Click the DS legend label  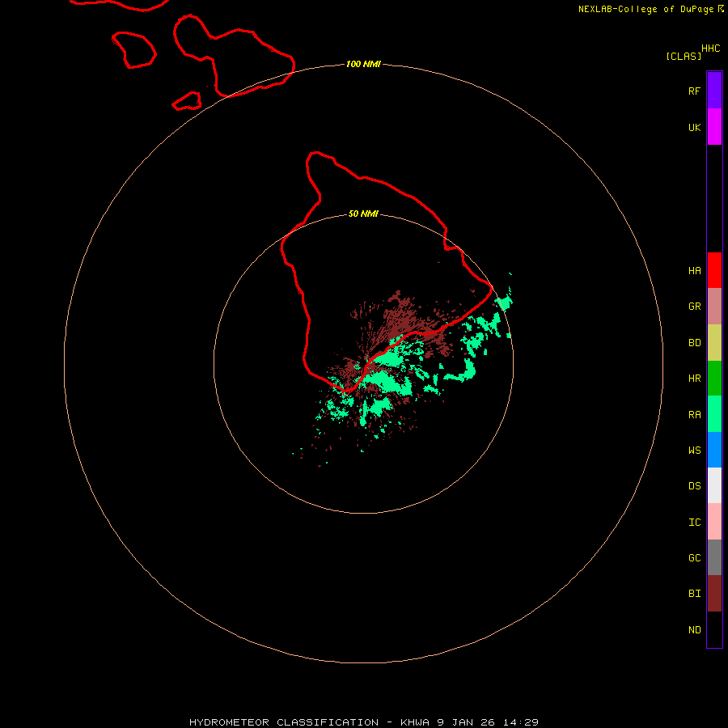(x=694, y=486)
